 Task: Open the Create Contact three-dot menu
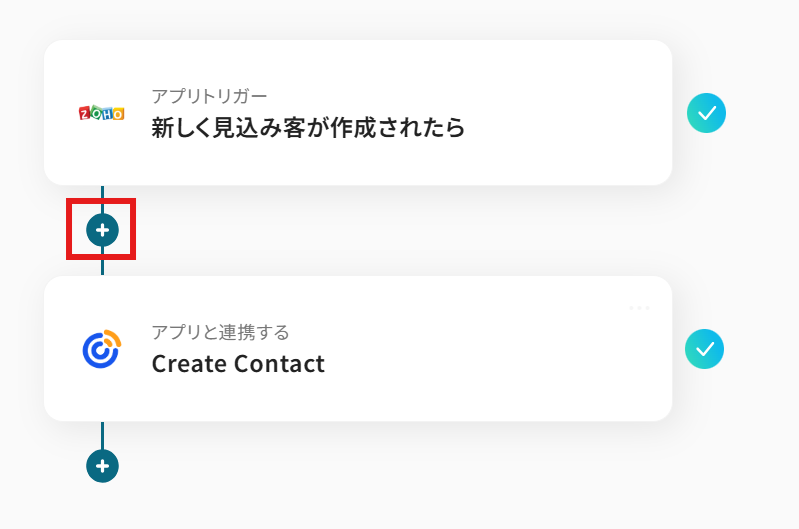point(639,308)
